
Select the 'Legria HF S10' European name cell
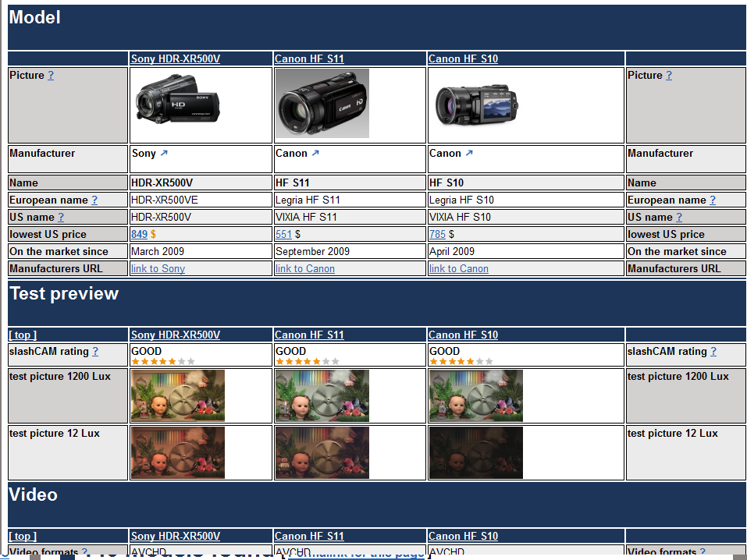pyautogui.click(x=526, y=200)
